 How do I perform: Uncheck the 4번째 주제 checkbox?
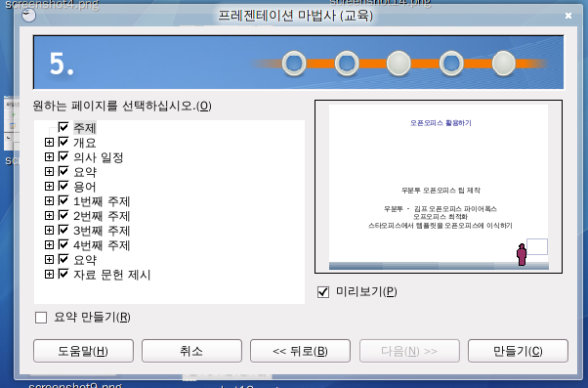63,244
